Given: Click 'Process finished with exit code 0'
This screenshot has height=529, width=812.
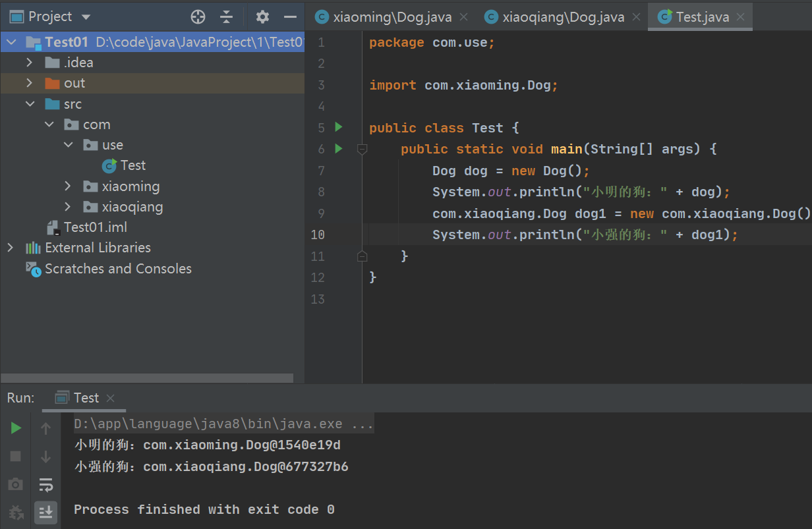Looking at the screenshot, I should coord(204,509).
